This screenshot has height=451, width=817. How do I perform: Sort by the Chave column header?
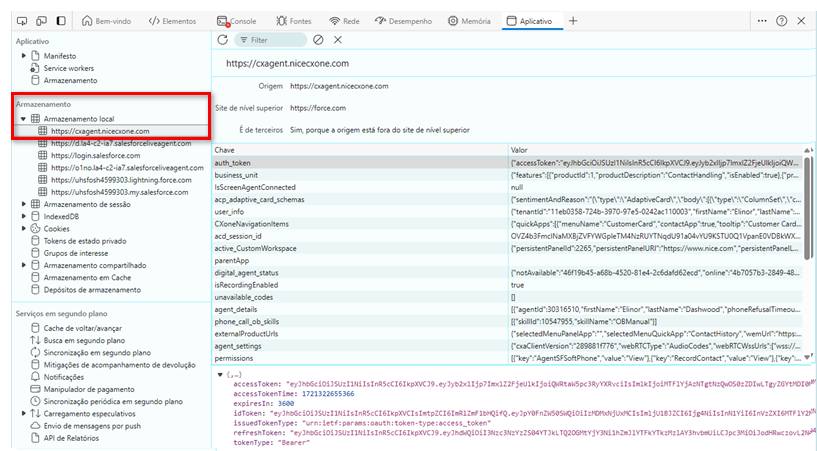360,150
